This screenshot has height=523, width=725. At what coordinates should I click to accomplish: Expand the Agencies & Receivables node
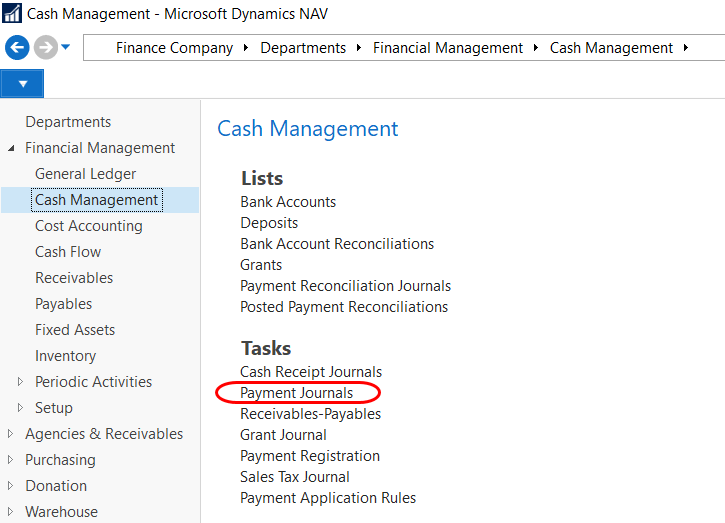(12, 434)
